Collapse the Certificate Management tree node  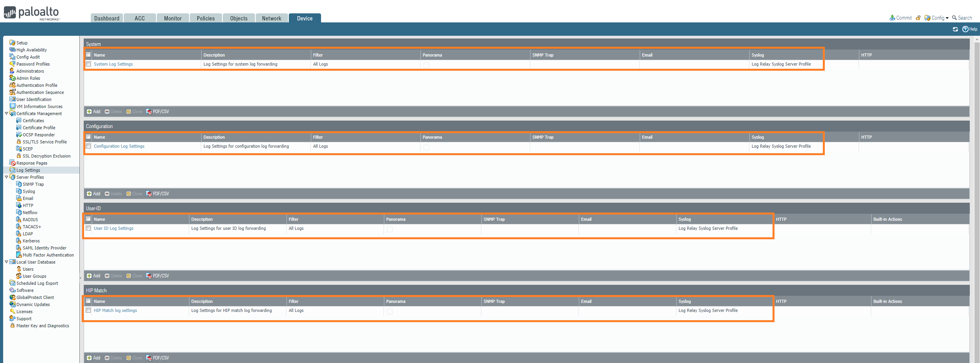click(6, 114)
